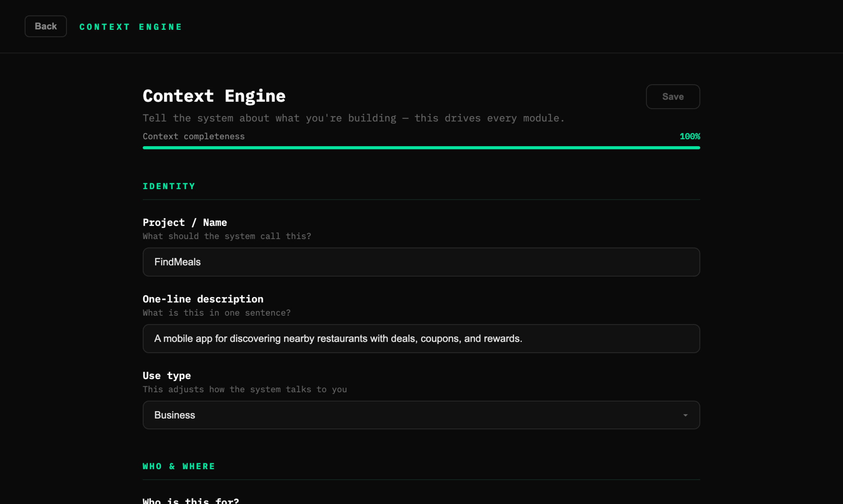
Task: Click the caret arrow in Use type
Action: point(685,415)
